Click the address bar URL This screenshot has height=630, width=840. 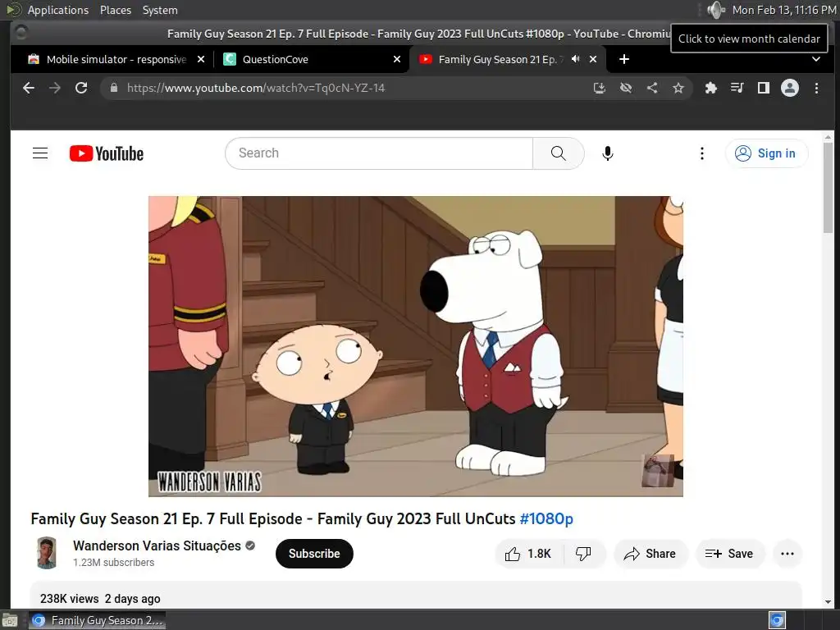click(x=256, y=88)
